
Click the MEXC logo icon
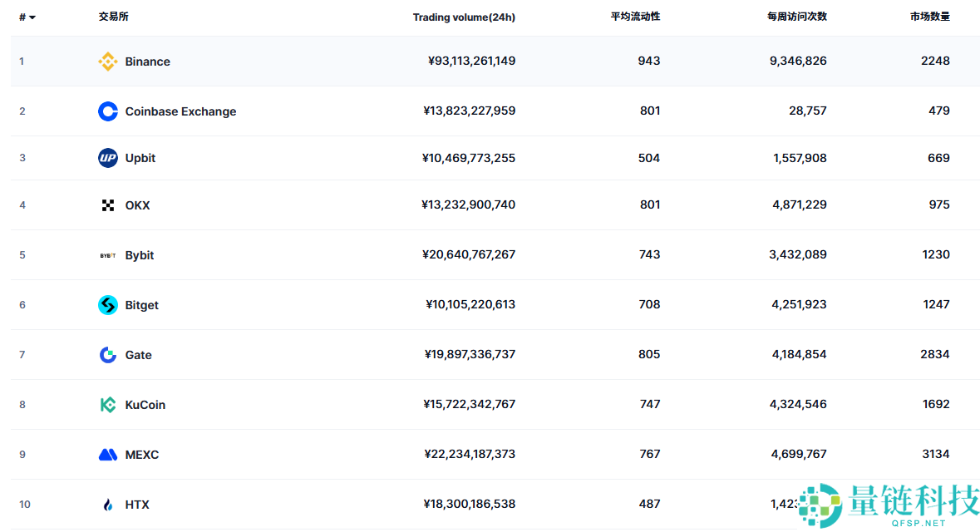[x=107, y=455]
